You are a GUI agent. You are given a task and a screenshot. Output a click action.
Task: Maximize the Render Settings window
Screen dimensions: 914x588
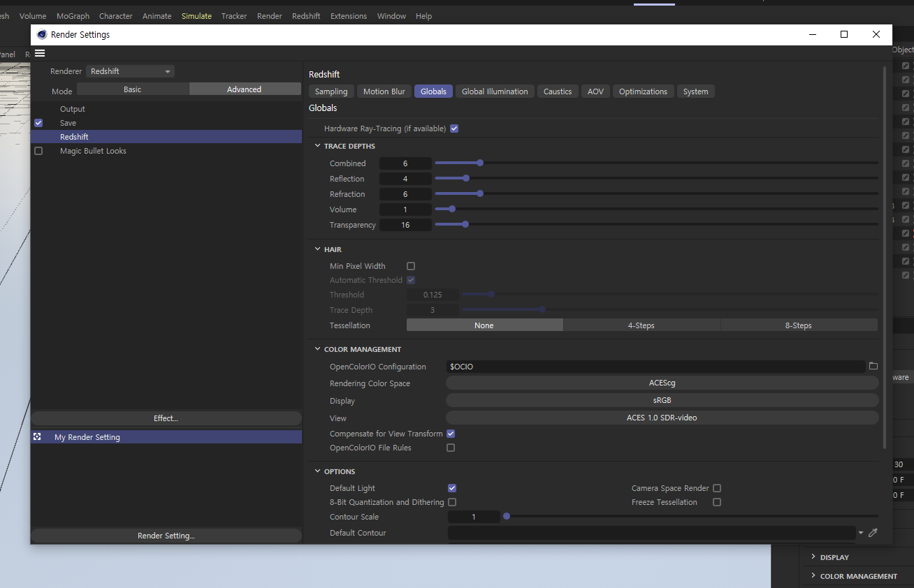[844, 34]
